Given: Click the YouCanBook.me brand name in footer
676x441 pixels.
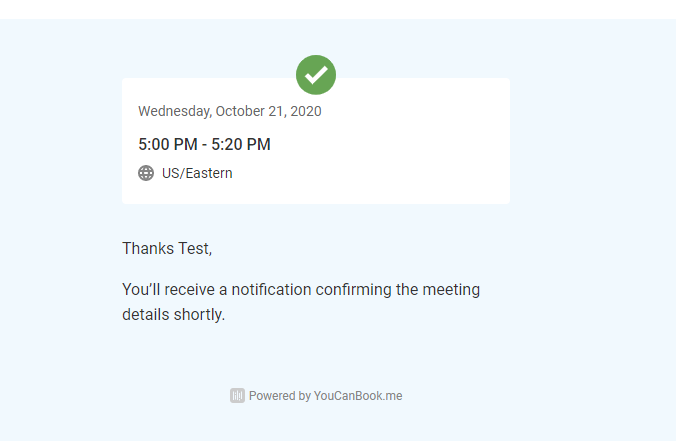Looking at the screenshot, I should (x=358, y=396).
